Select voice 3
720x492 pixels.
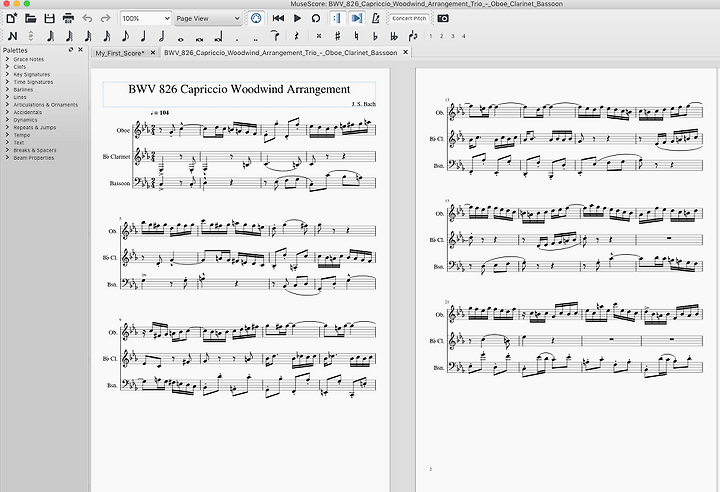point(453,36)
